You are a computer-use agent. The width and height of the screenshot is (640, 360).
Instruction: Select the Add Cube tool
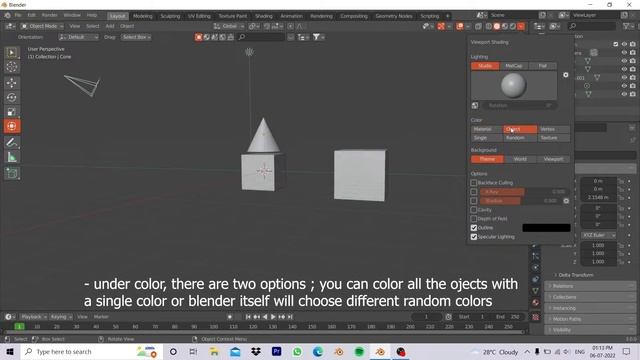coord(11,173)
